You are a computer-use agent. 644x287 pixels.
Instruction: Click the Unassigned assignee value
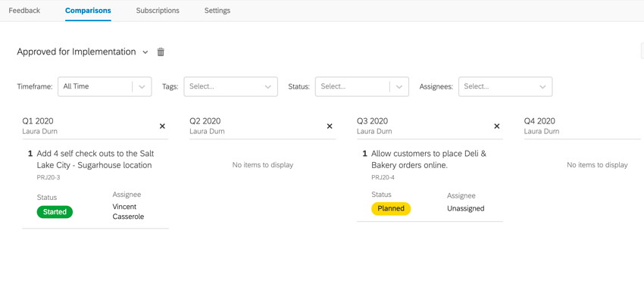point(466,208)
